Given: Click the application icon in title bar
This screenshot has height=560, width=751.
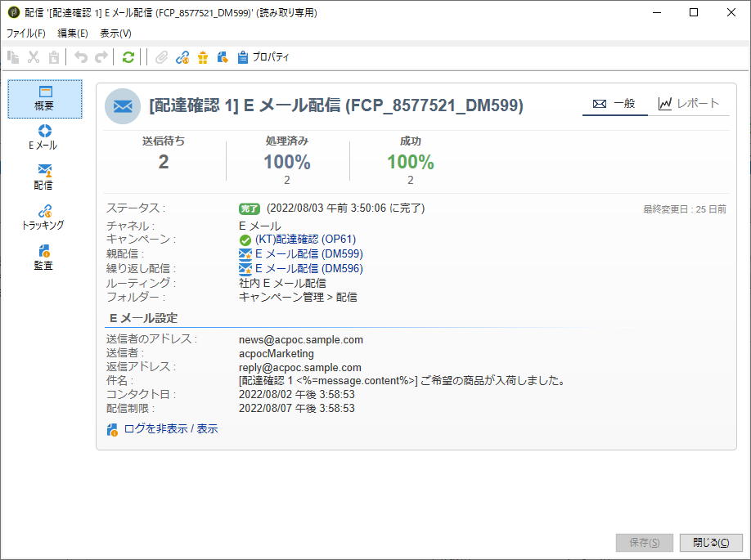Looking at the screenshot, I should (13, 12).
